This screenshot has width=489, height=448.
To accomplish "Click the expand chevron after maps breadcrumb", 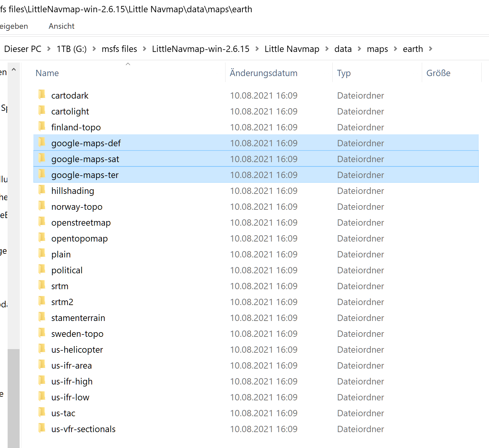I will (396, 49).
